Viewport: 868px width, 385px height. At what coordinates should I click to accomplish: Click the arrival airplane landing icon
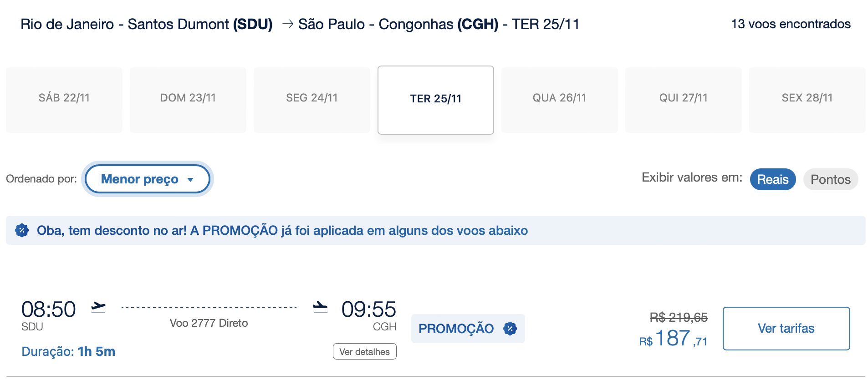tap(320, 307)
